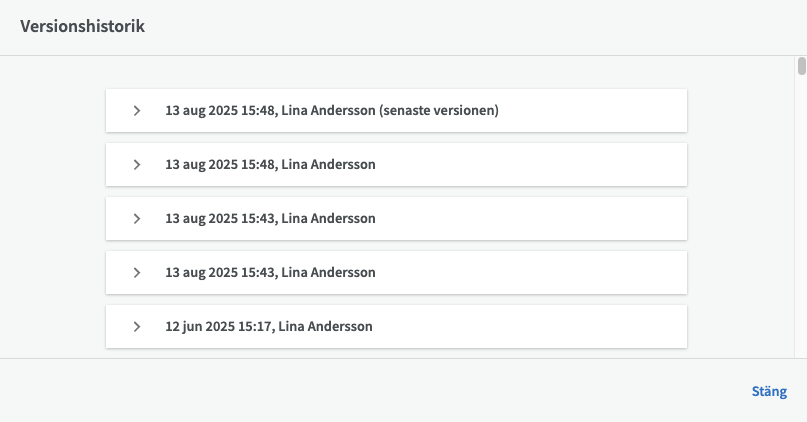Click Lina Andersson name in 12 jun entry
This screenshot has height=422, width=807.
(325, 326)
